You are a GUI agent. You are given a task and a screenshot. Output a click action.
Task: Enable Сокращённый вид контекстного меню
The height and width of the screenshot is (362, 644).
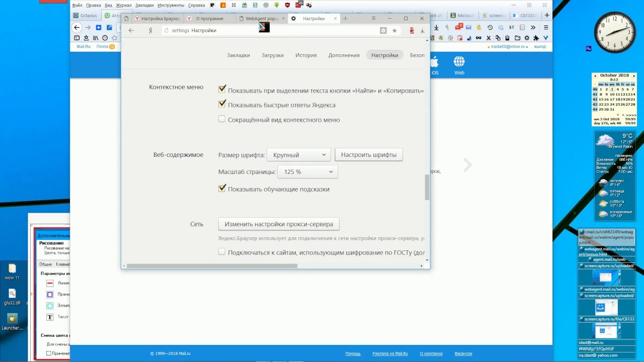pos(222,119)
